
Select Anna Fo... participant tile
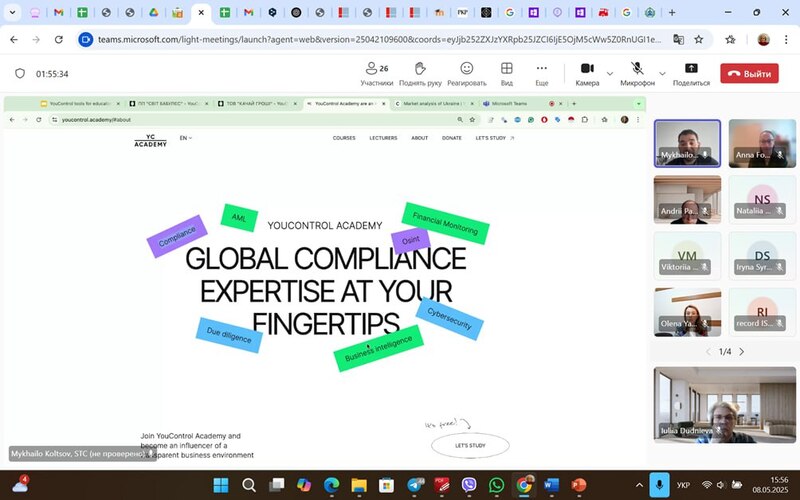(762, 143)
